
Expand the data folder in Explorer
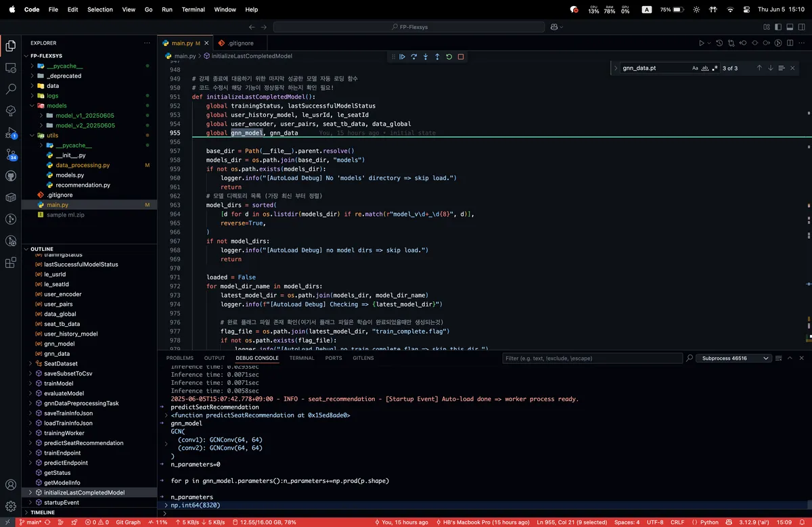52,86
